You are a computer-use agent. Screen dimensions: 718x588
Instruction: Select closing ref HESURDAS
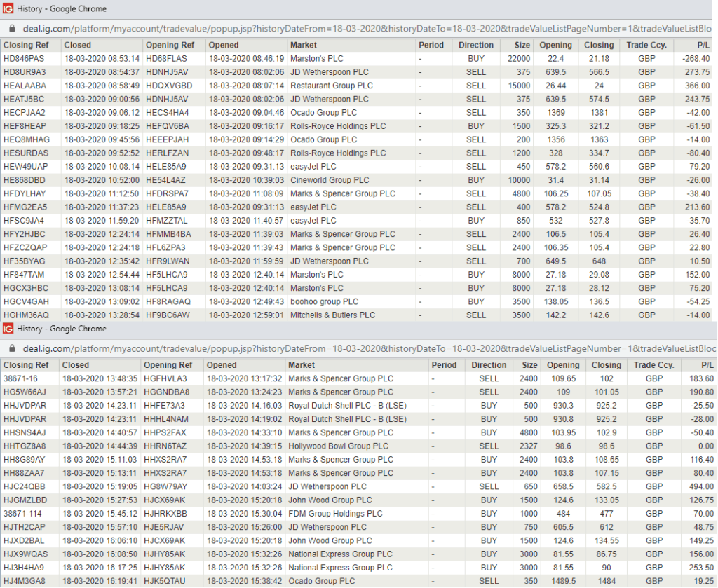click(26, 153)
